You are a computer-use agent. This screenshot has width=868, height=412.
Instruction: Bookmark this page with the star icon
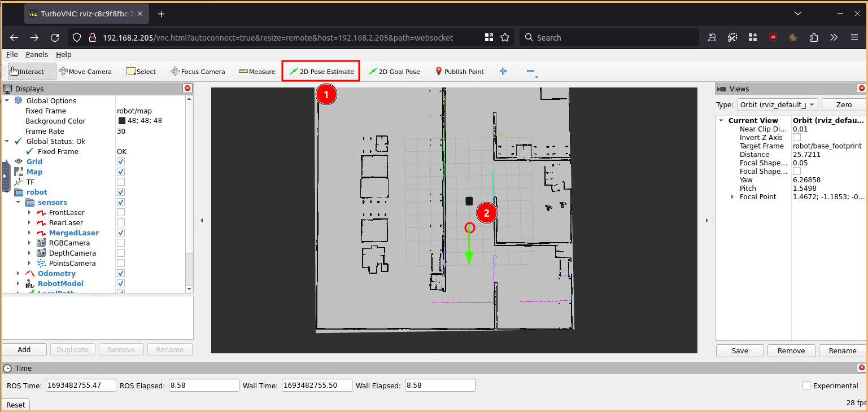click(505, 37)
